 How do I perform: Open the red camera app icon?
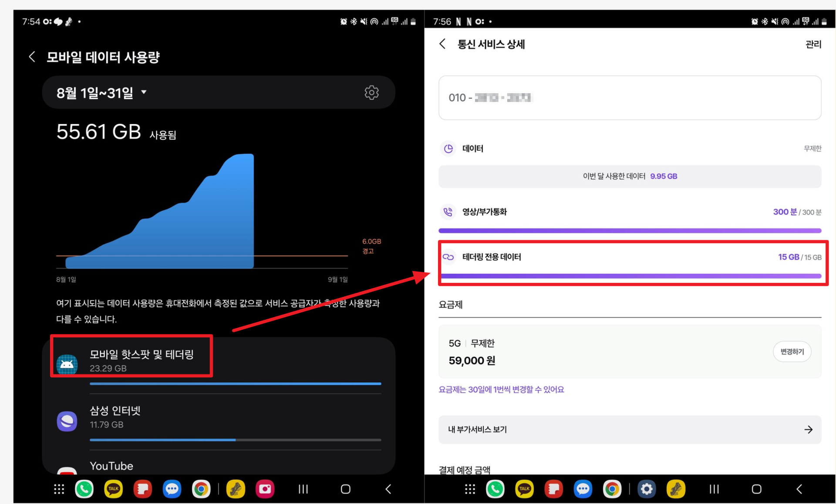[265, 489]
